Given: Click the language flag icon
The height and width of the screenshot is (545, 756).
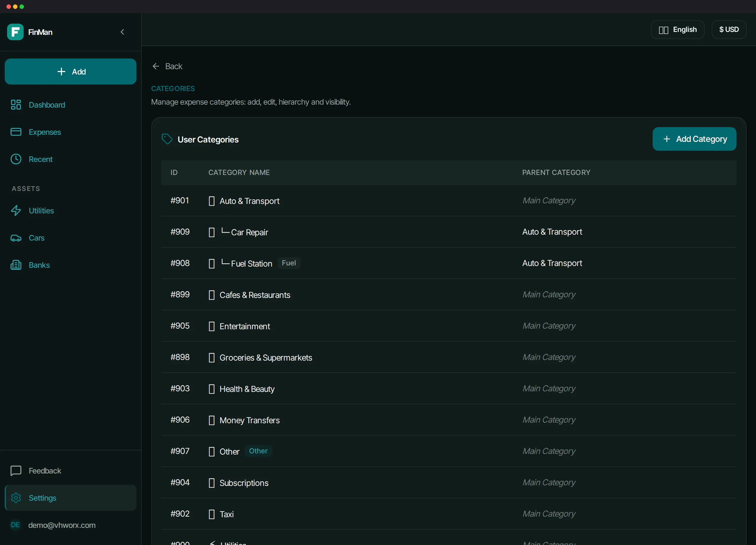Looking at the screenshot, I should point(663,30).
